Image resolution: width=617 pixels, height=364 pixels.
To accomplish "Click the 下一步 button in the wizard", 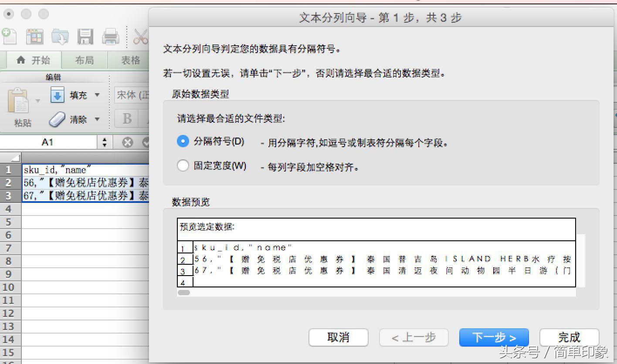I will pyautogui.click(x=494, y=337).
